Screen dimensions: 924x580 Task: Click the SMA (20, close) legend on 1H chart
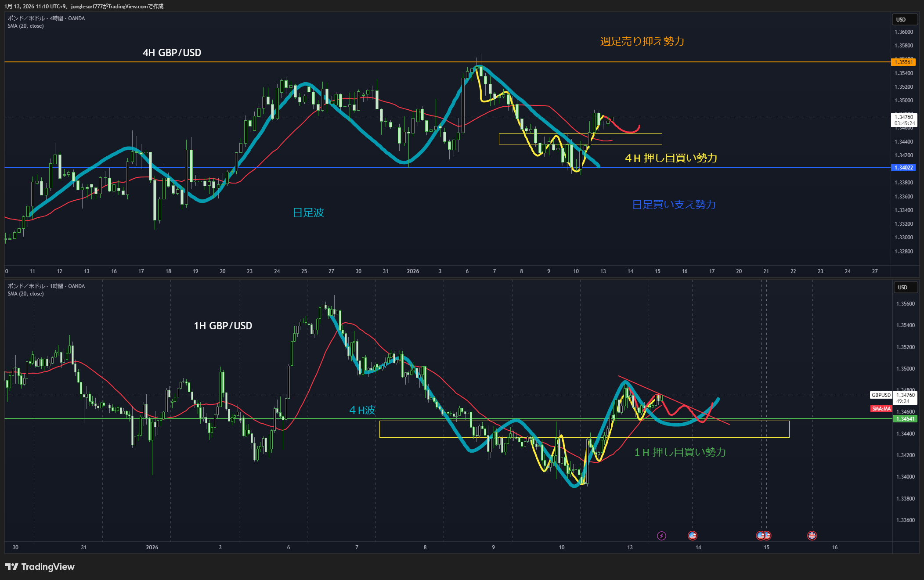[x=25, y=294]
